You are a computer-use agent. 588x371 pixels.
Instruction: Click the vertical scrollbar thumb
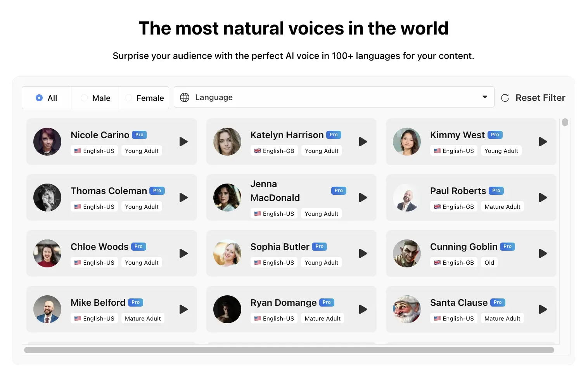click(x=565, y=122)
